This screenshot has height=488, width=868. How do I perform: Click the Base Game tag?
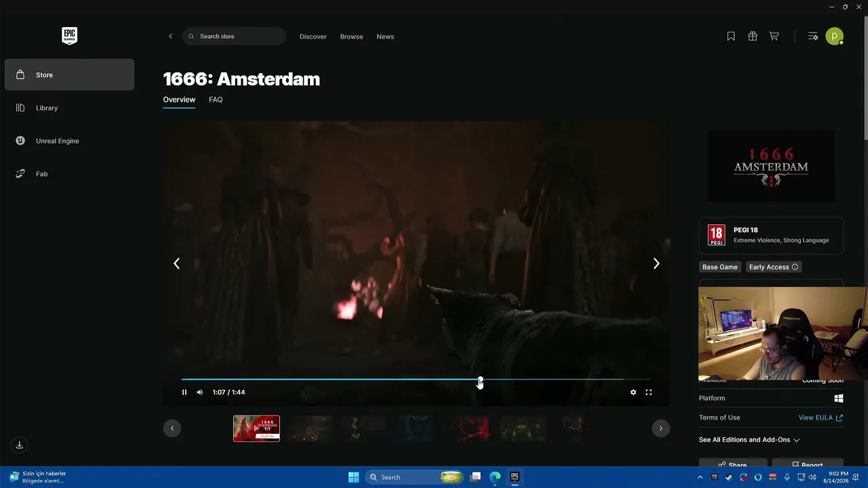pos(719,267)
